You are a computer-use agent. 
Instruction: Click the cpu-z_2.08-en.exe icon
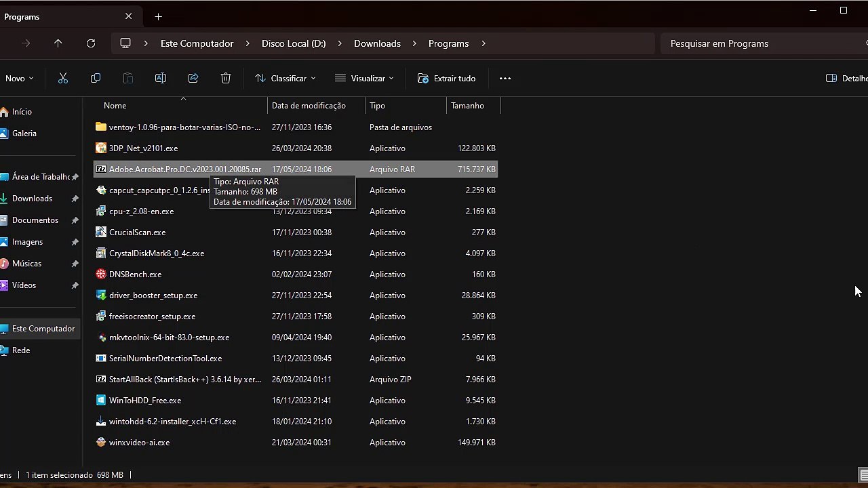tap(101, 211)
